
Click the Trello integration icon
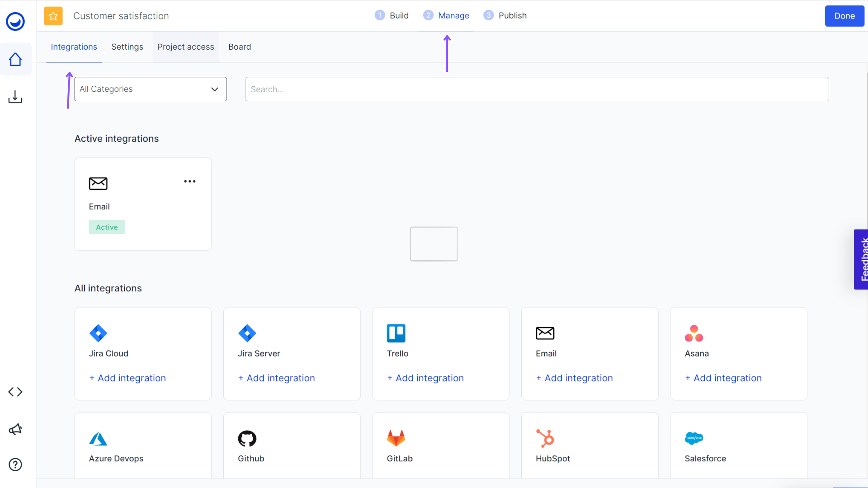click(396, 333)
